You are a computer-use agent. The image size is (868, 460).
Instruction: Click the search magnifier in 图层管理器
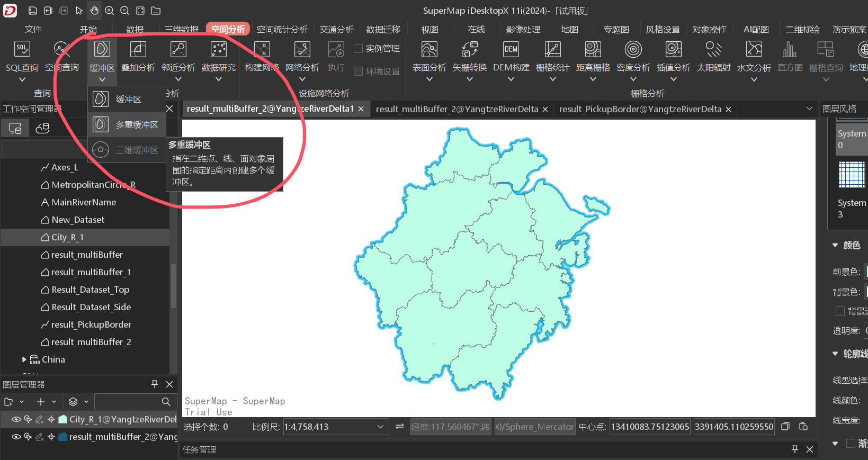tap(166, 402)
